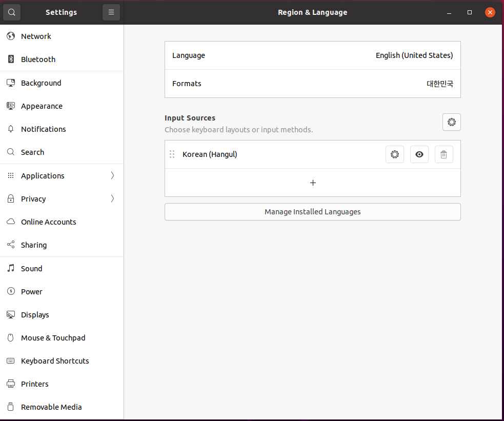The width and height of the screenshot is (504, 421).
Task: Remove Korean (Hangul) with trash button
Action: tap(443, 154)
